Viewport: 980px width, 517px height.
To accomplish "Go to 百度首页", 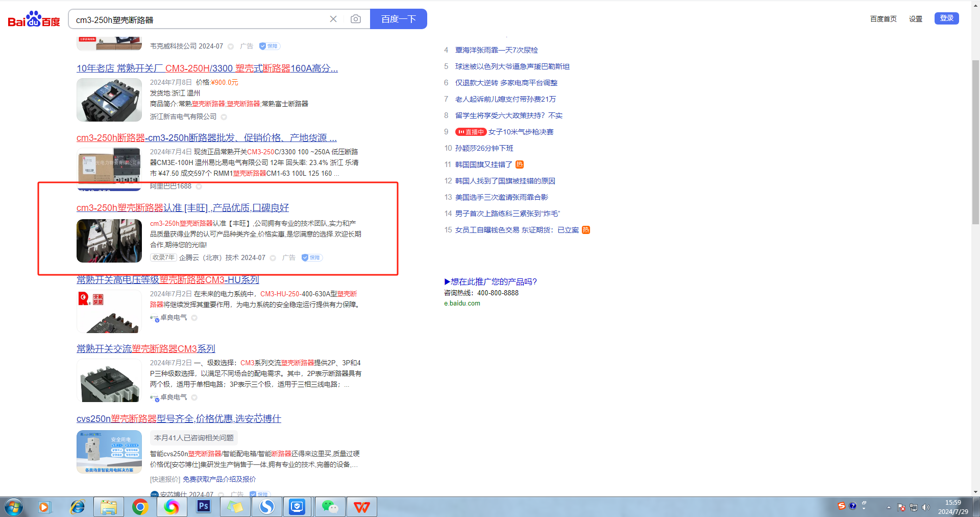I will (883, 19).
